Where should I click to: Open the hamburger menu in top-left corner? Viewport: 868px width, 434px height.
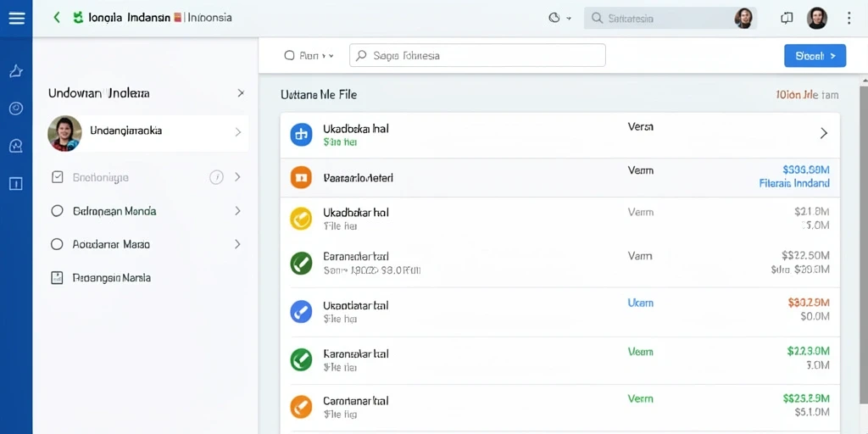17,19
